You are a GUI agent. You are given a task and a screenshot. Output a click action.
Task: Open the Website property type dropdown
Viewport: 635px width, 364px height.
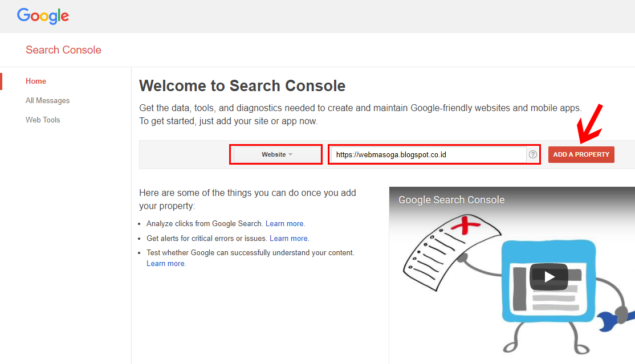[x=275, y=154]
